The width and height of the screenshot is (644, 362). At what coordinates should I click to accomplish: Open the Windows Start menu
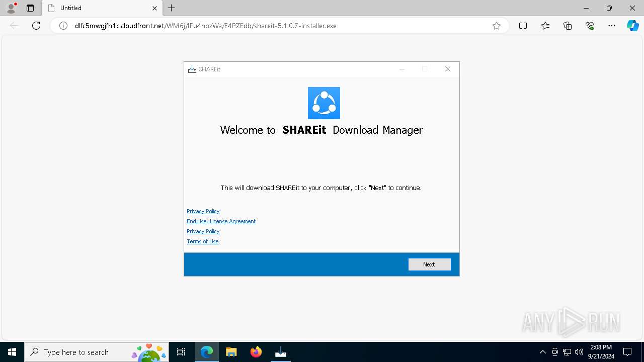click(12, 352)
